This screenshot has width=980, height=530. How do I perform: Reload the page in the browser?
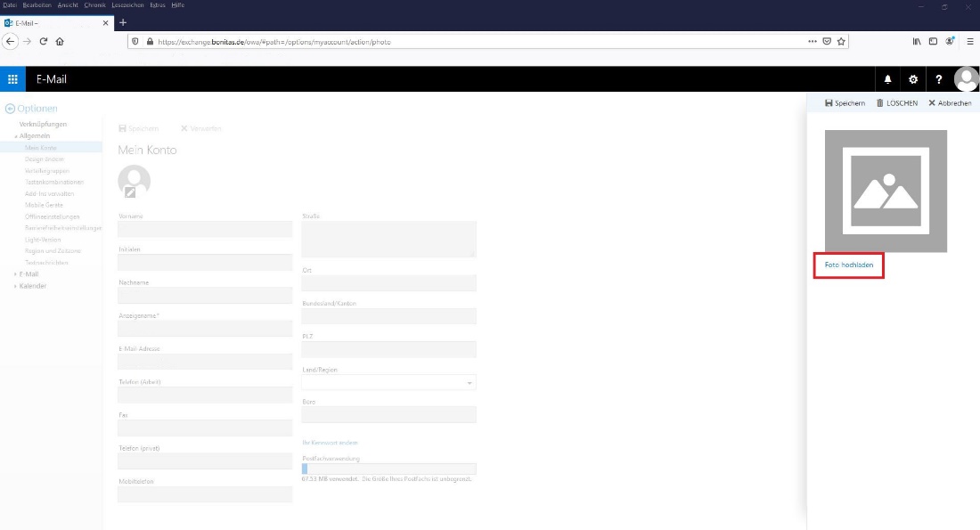43,41
